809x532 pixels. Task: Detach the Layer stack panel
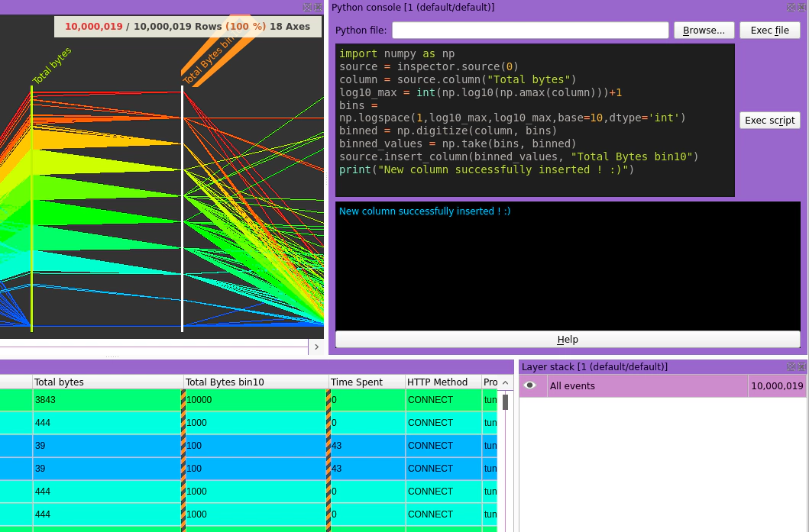tap(789, 367)
